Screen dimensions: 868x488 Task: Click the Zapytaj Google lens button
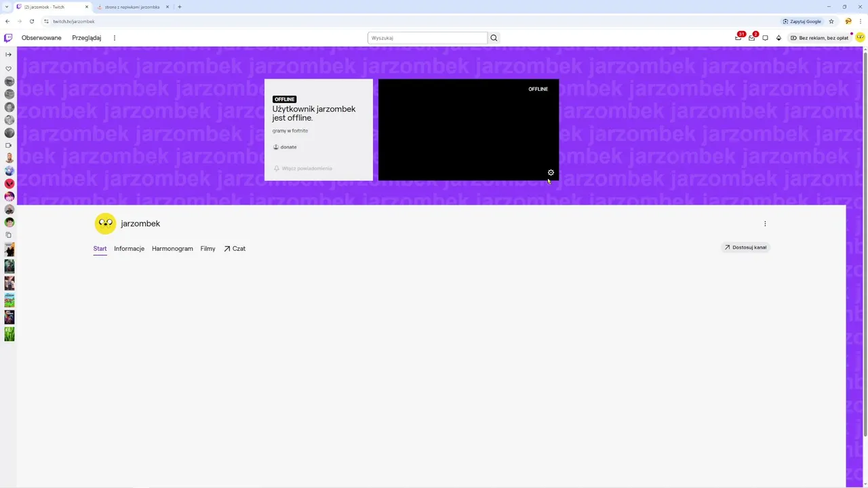(802, 21)
